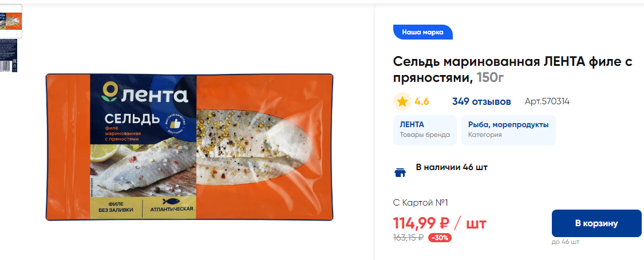Viewport: 644px width, 260px height.
Task: Click the до 46 шт limit text
Action: coord(565,242)
